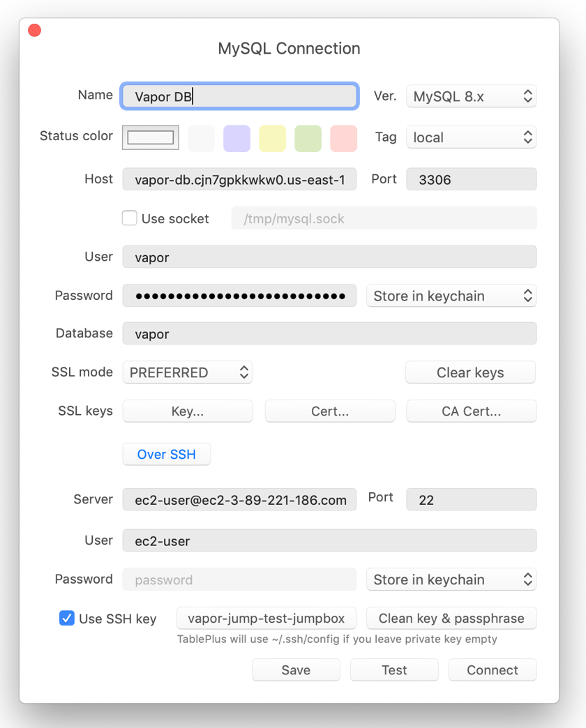Click the database User field with vapor
Screen dimensions: 586x728
329,257
